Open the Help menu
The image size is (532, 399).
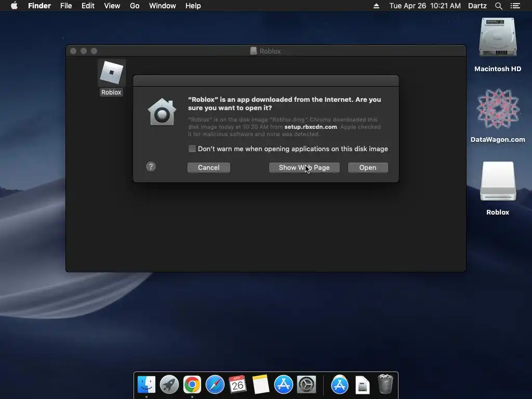pyautogui.click(x=193, y=6)
